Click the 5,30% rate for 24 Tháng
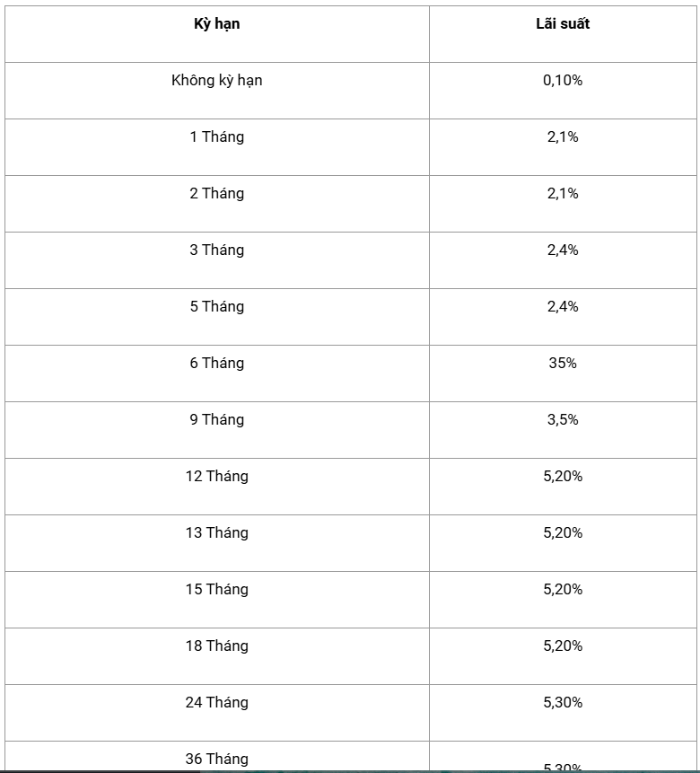 pyautogui.click(x=563, y=703)
